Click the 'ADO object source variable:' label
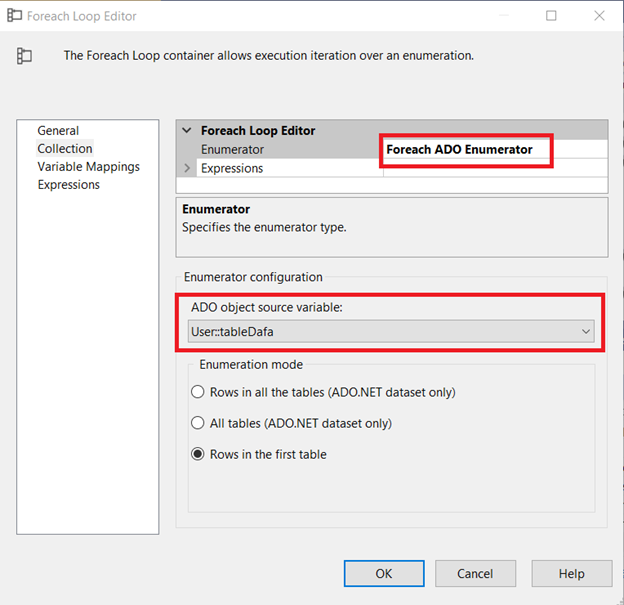 pos(267,307)
